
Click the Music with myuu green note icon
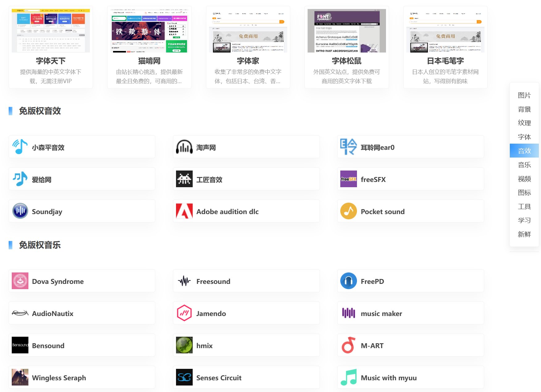349,377
